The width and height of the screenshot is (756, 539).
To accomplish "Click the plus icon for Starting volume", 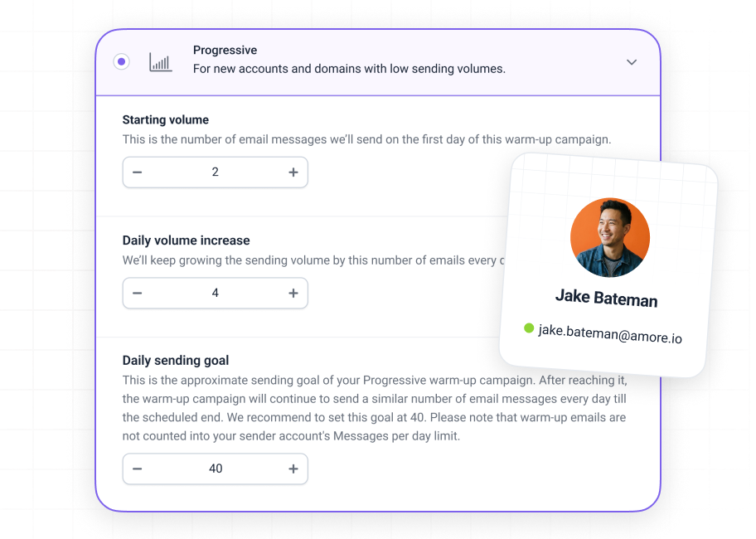I will (293, 172).
